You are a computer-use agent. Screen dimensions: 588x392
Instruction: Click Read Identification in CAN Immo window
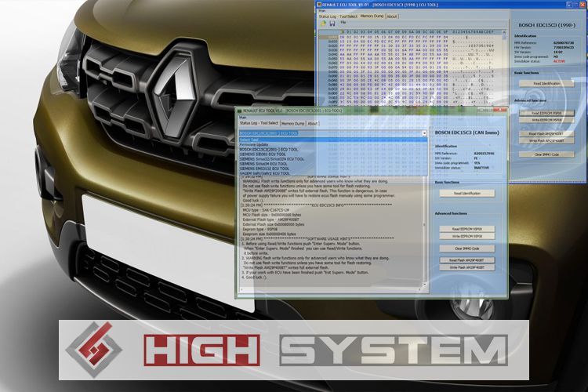click(x=467, y=193)
